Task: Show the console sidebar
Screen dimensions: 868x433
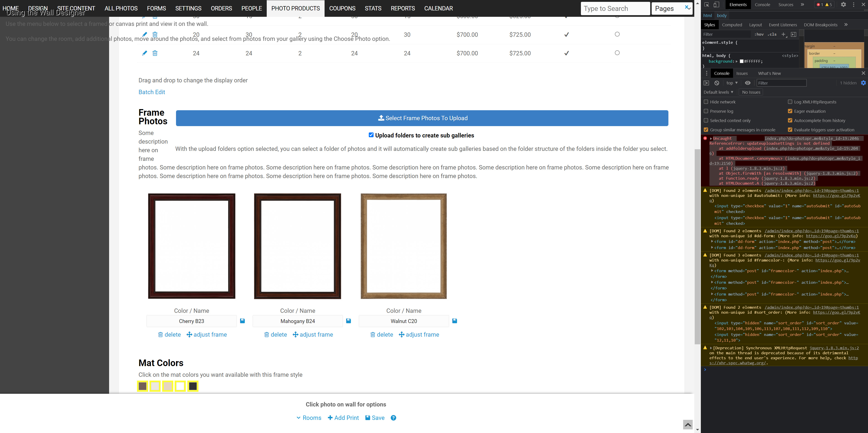Action: 706,83
